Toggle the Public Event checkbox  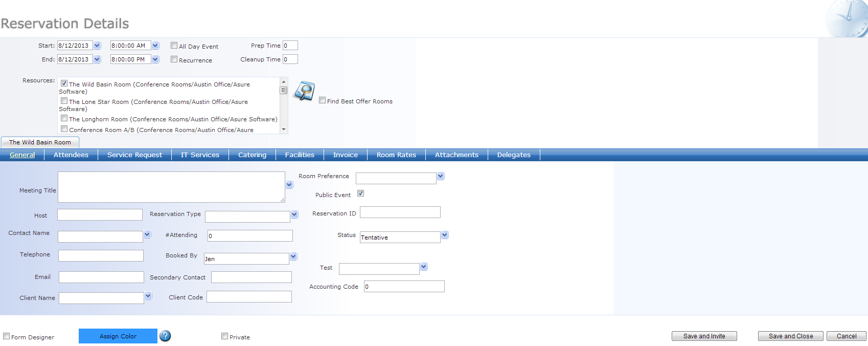360,193
